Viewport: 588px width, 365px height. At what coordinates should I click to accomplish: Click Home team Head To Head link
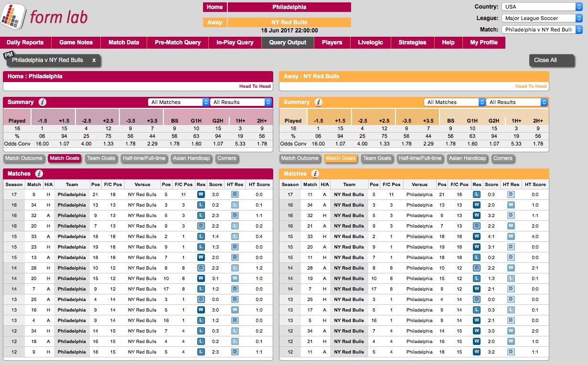coord(255,86)
